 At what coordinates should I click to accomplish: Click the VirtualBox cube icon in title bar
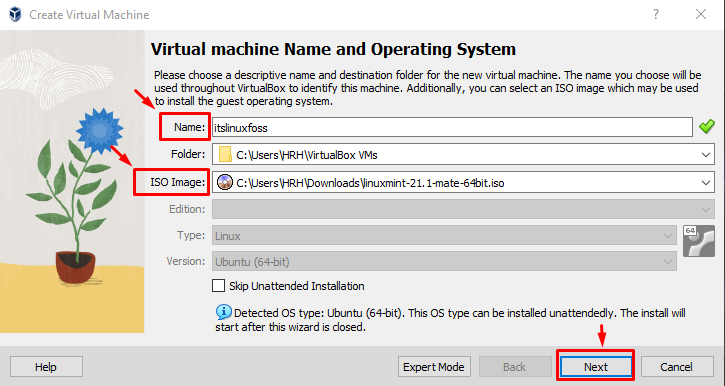[15, 14]
